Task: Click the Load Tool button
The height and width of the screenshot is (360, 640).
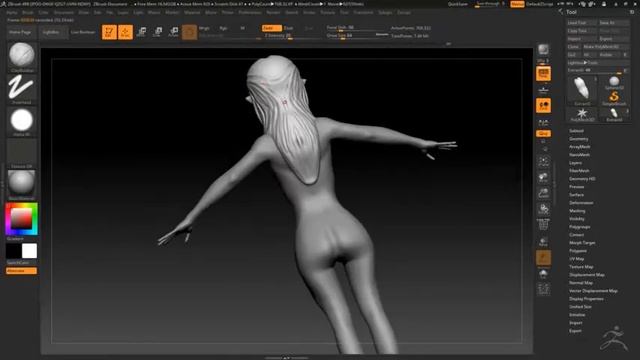Action: click(x=582, y=23)
